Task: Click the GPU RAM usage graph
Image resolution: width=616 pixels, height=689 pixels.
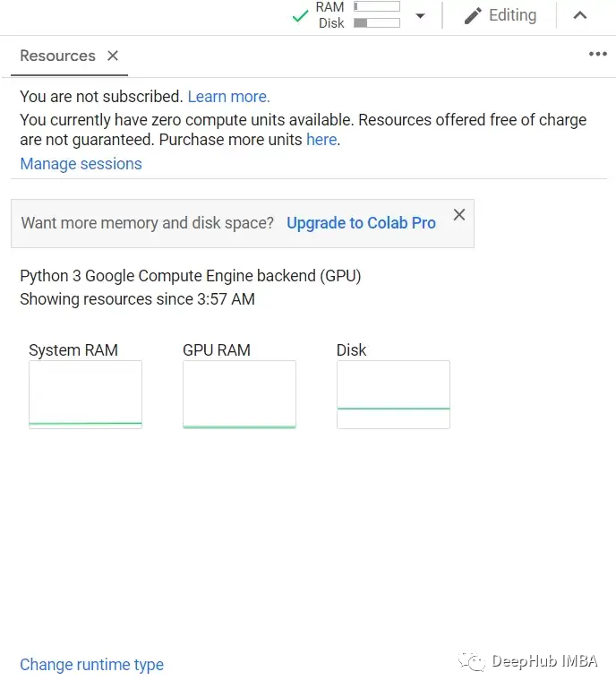Action: pyautogui.click(x=239, y=394)
